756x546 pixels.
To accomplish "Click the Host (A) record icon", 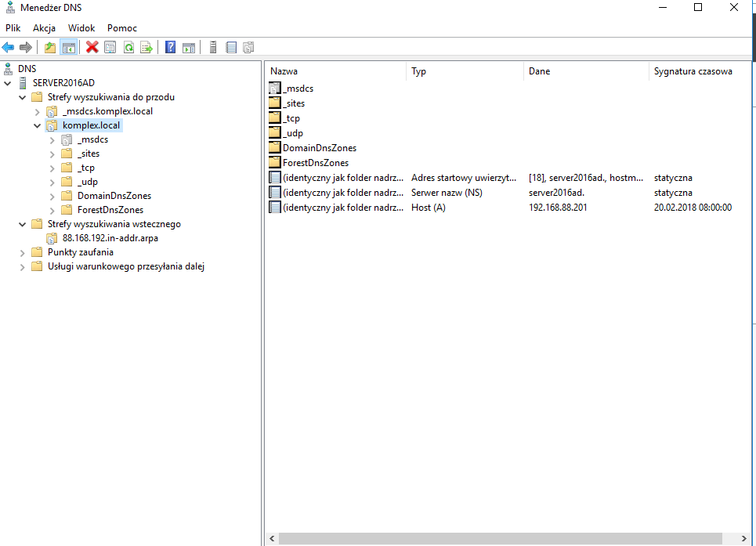I will (x=275, y=208).
